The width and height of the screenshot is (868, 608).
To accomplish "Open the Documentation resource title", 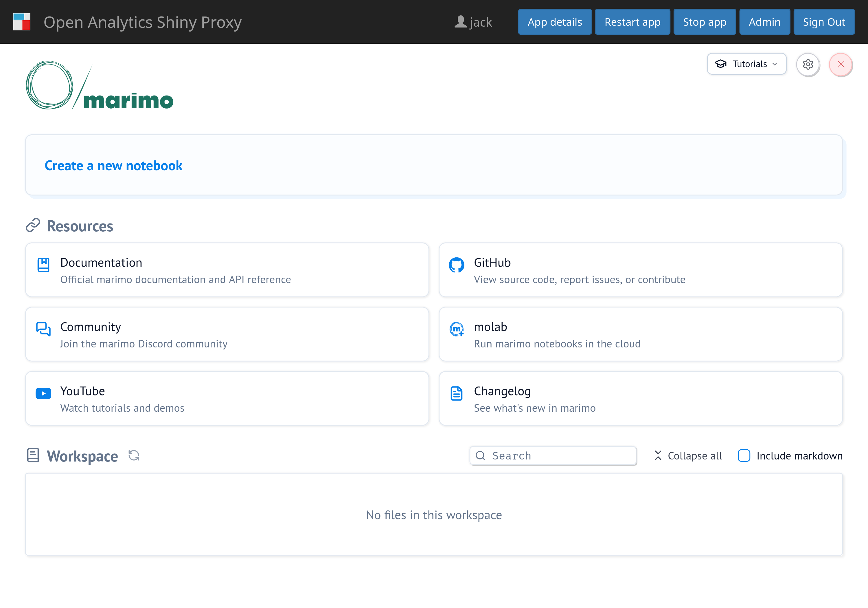I will pos(101,263).
